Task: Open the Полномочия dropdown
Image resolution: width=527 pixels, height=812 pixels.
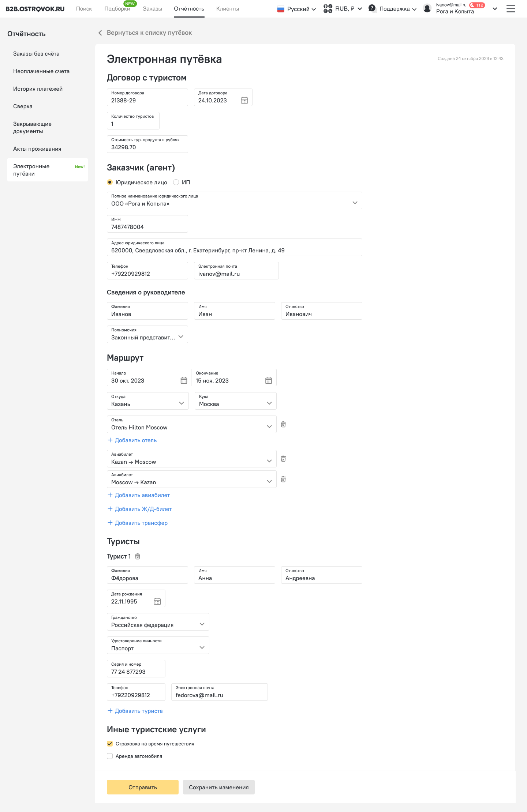Action: pyautogui.click(x=147, y=334)
